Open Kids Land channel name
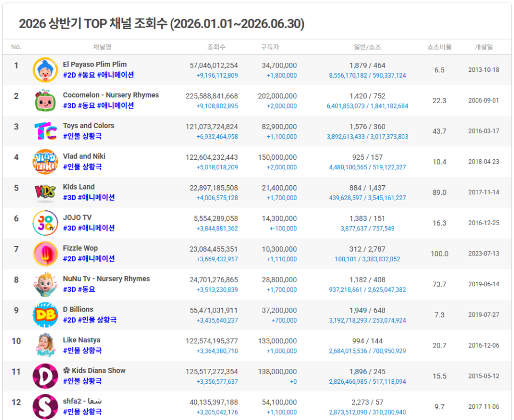Image resolution: width=514 pixels, height=420 pixels. click(x=79, y=187)
